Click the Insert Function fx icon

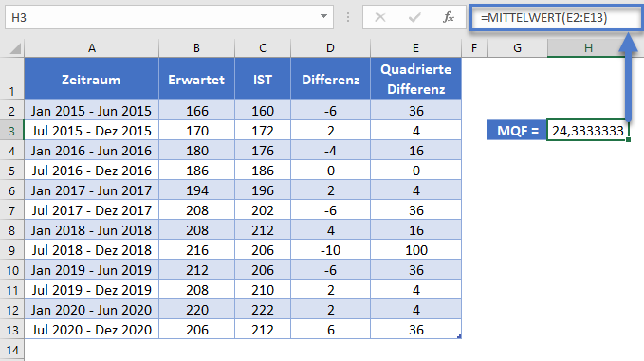pos(448,18)
